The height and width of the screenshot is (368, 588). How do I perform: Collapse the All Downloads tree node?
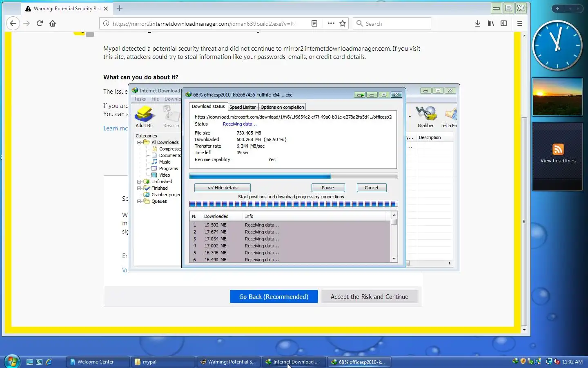[x=139, y=142]
